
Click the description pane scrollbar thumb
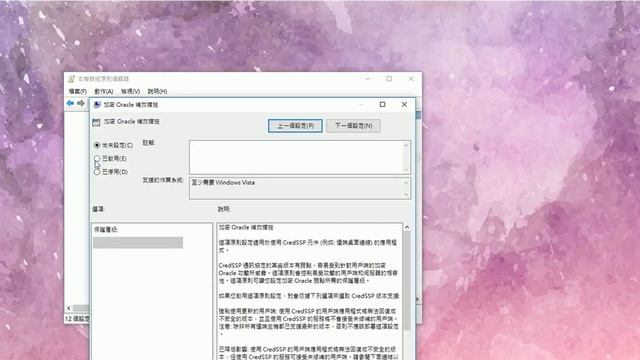point(407,281)
